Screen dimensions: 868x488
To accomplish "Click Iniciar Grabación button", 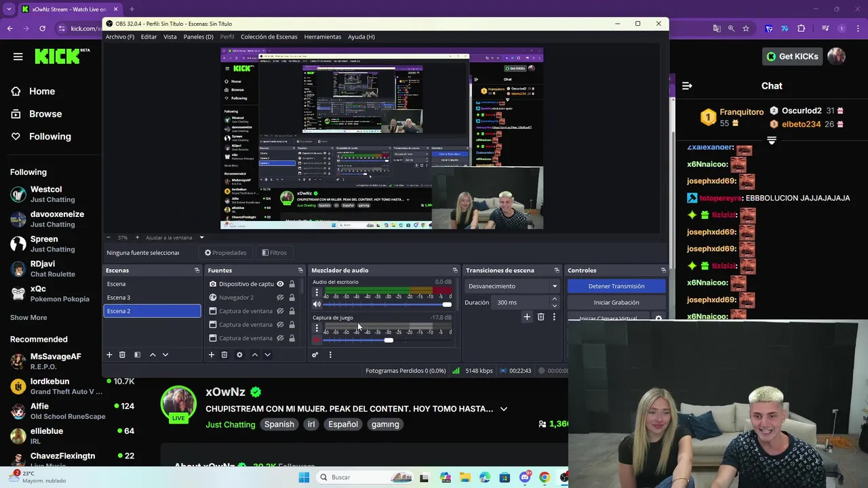I will click(616, 302).
